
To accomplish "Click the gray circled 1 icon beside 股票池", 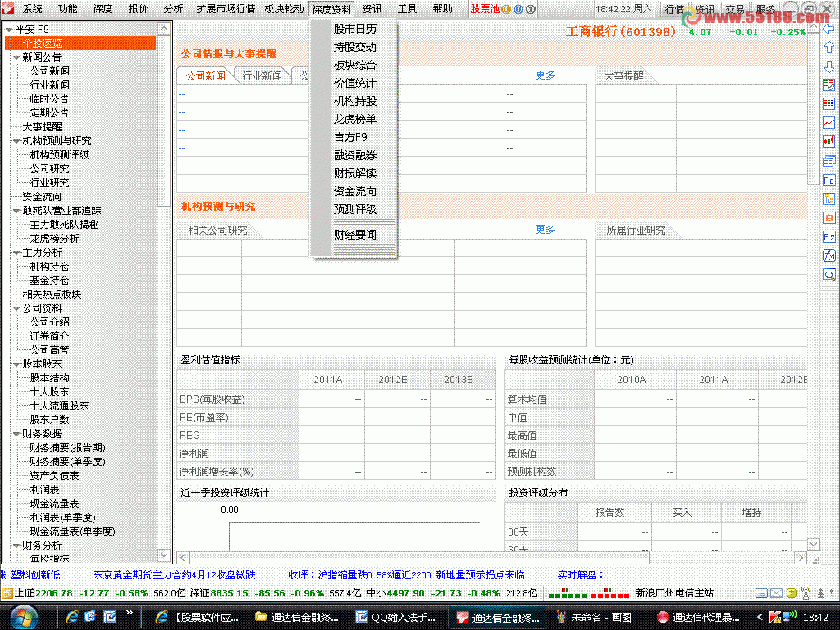I will pos(531,9).
